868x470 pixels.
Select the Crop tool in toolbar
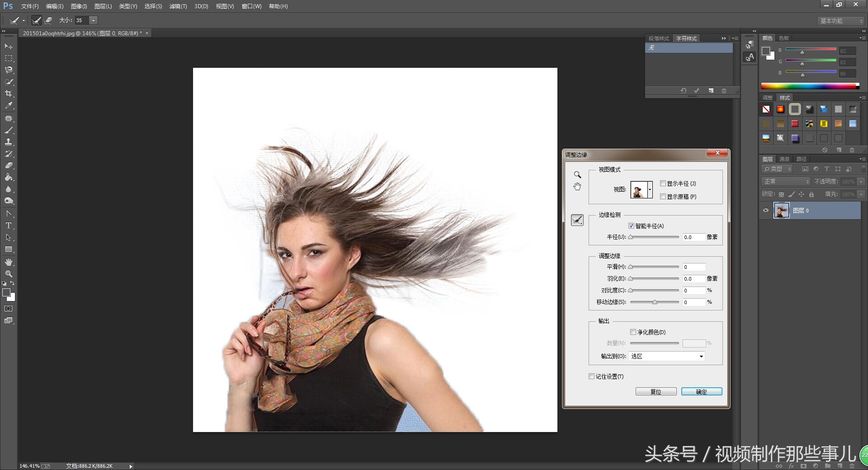tap(9, 94)
